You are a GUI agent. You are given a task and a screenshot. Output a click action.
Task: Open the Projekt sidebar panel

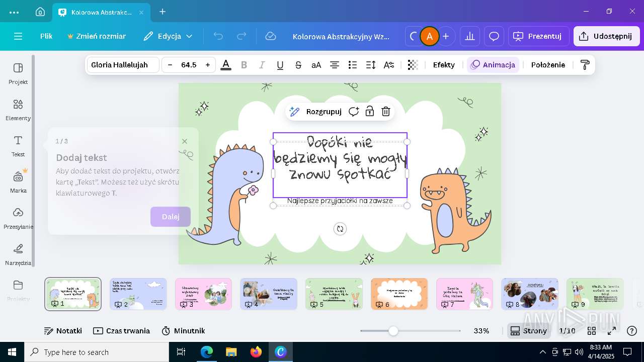18,73
